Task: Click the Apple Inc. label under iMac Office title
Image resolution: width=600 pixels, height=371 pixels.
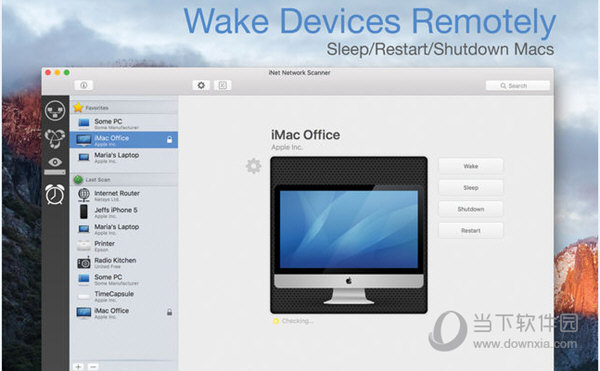Action: 287,147
